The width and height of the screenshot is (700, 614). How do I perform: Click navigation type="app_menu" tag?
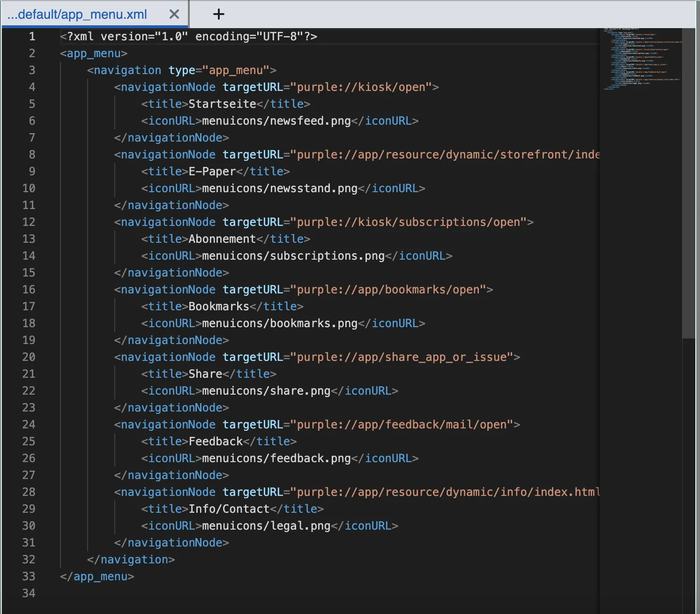(x=182, y=70)
